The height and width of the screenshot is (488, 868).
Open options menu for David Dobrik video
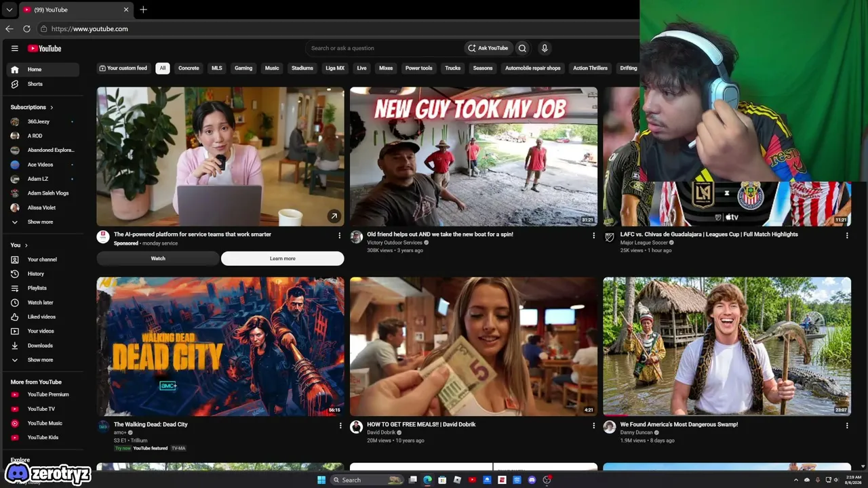click(593, 426)
